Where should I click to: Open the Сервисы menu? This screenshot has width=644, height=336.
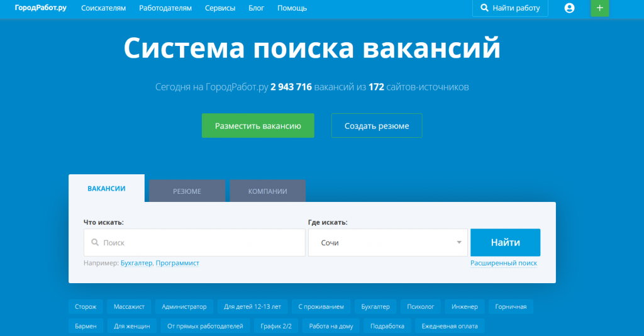pos(220,8)
